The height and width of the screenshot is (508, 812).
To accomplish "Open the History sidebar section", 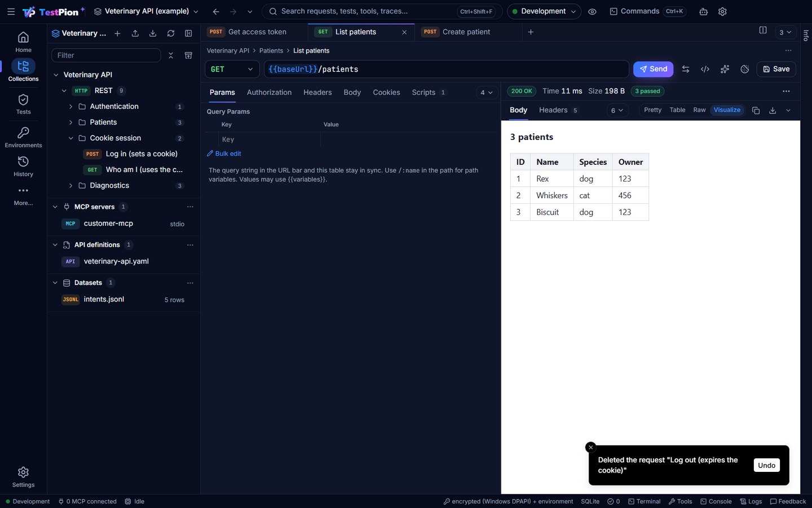I will tap(23, 167).
